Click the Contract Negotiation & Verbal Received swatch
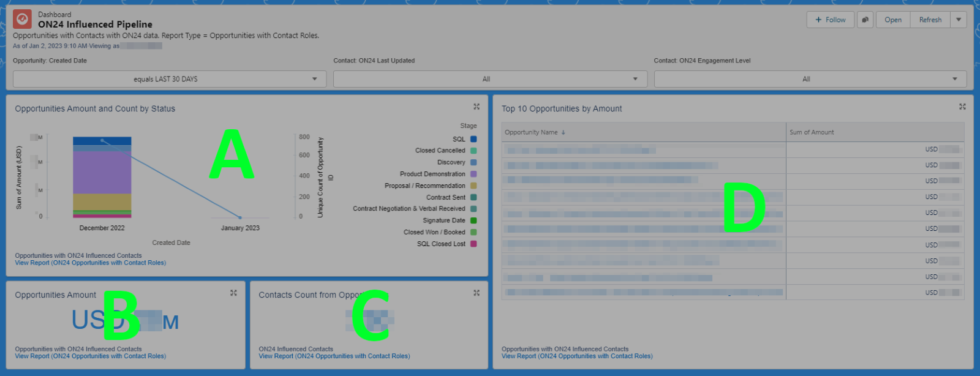The height and width of the screenshot is (376, 980). pos(473,209)
